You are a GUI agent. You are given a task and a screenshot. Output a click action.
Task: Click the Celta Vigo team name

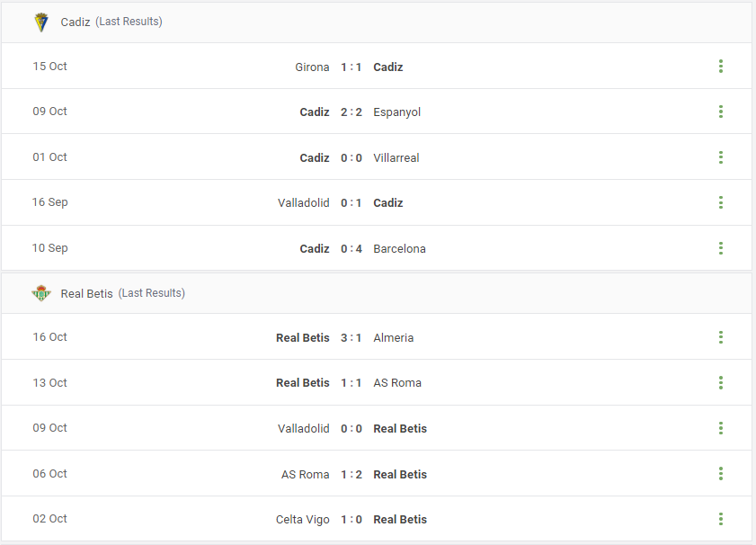click(x=302, y=520)
